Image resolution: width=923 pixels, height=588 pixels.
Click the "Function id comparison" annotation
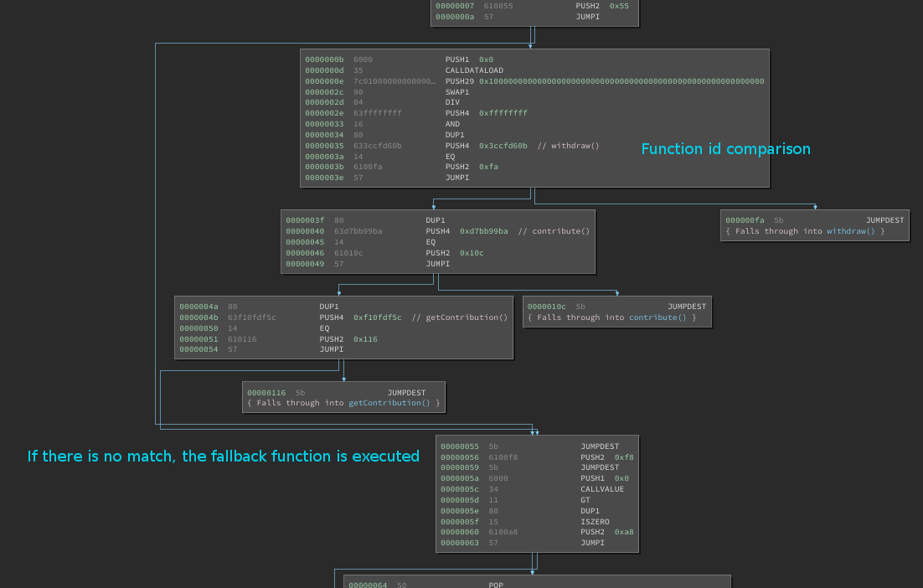[x=725, y=149]
